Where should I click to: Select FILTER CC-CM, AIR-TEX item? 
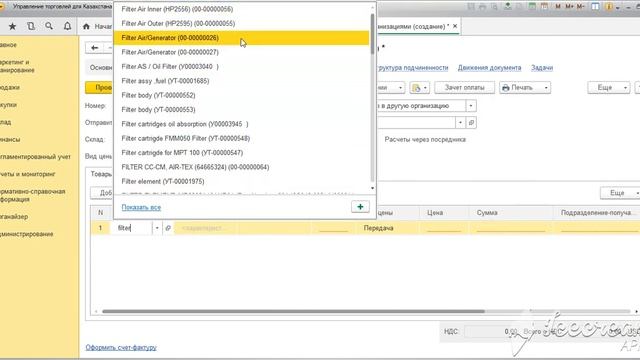pos(242,167)
